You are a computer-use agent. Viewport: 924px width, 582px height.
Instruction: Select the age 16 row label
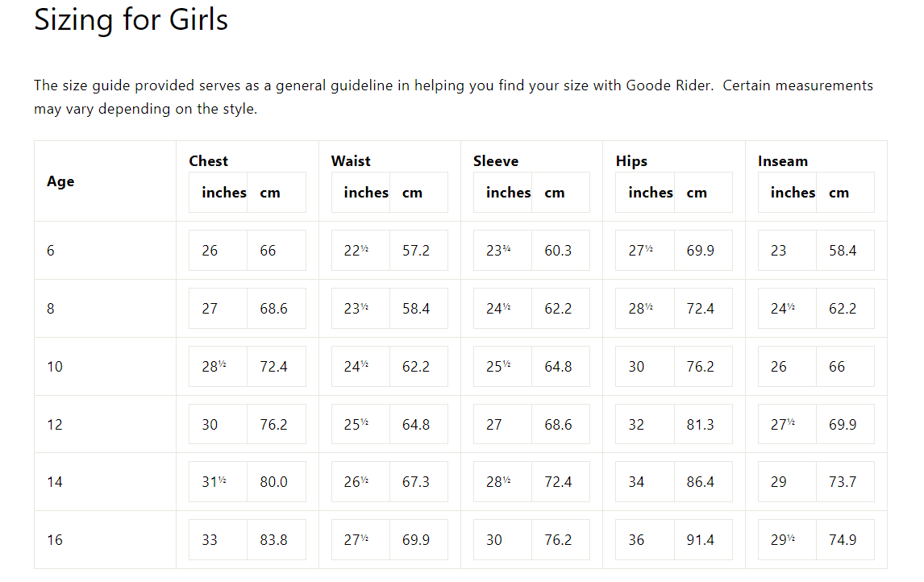coord(55,539)
